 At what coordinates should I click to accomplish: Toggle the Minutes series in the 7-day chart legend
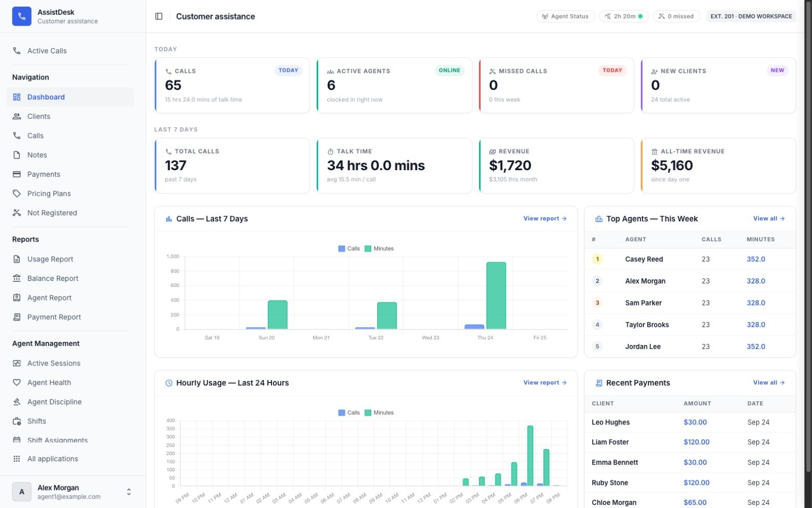(x=379, y=249)
